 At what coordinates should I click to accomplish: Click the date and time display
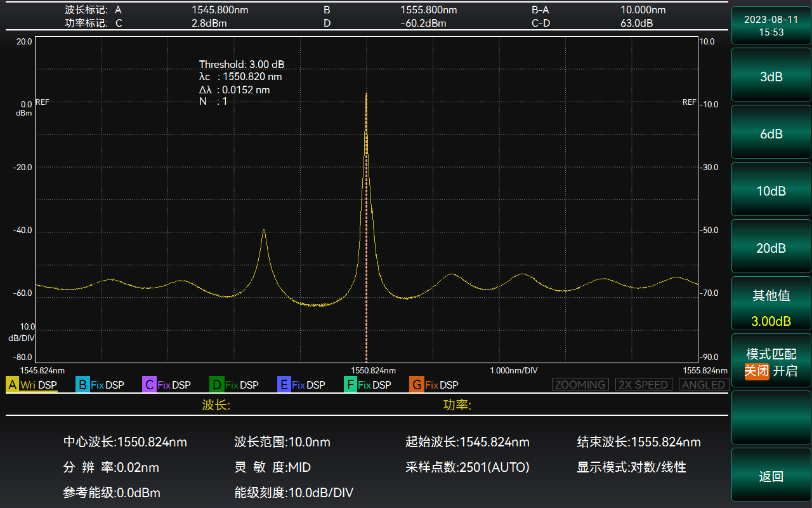point(771,25)
